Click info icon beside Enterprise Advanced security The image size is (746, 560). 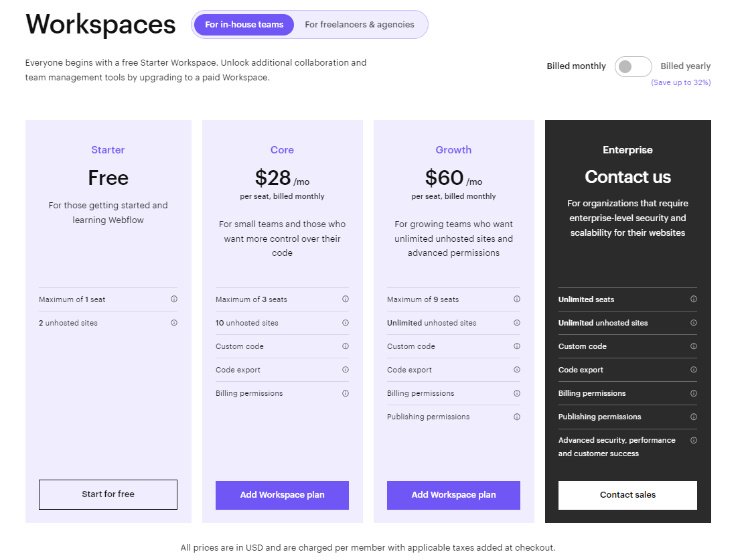point(694,441)
